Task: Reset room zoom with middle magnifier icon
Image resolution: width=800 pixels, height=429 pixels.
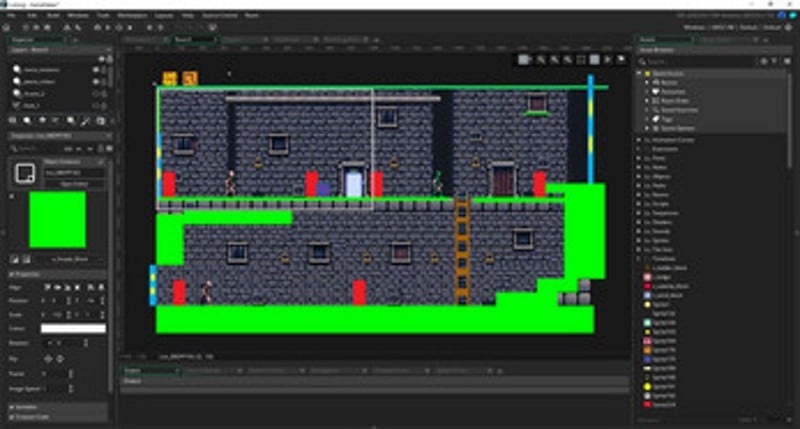Action: 554,60
